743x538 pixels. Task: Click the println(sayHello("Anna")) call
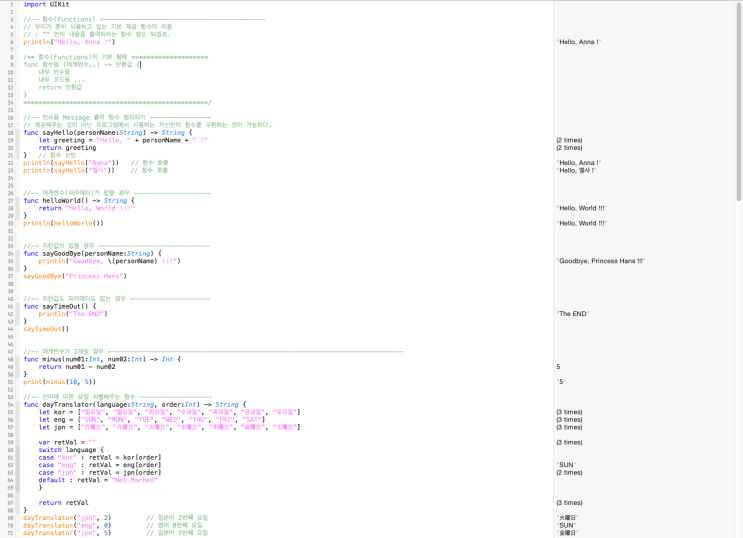click(71, 163)
